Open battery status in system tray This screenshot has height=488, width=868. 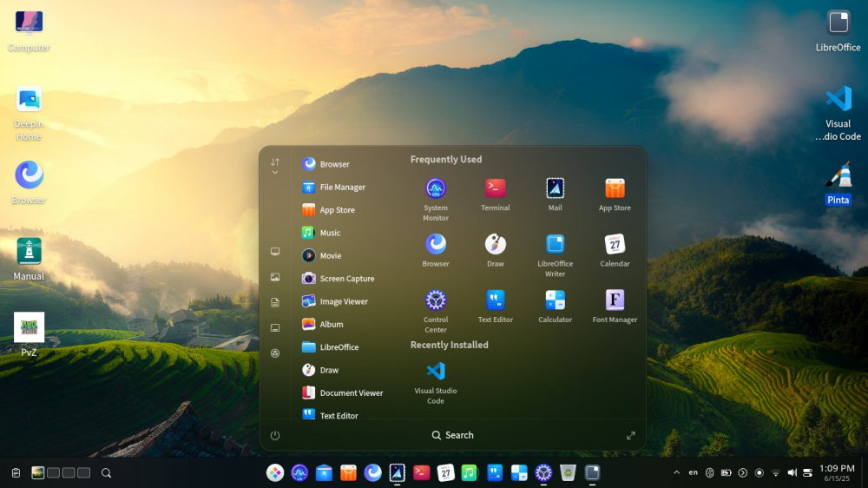pyautogui.click(x=726, y=472)
